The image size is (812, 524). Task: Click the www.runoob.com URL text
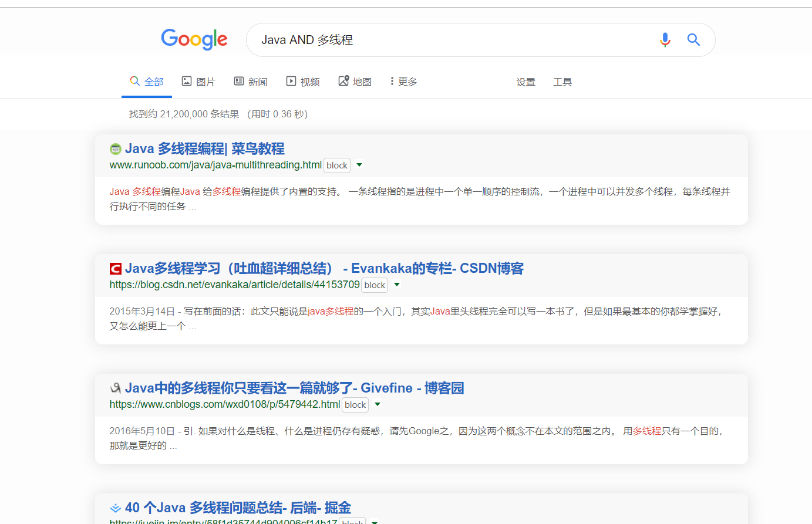(215, 165)
